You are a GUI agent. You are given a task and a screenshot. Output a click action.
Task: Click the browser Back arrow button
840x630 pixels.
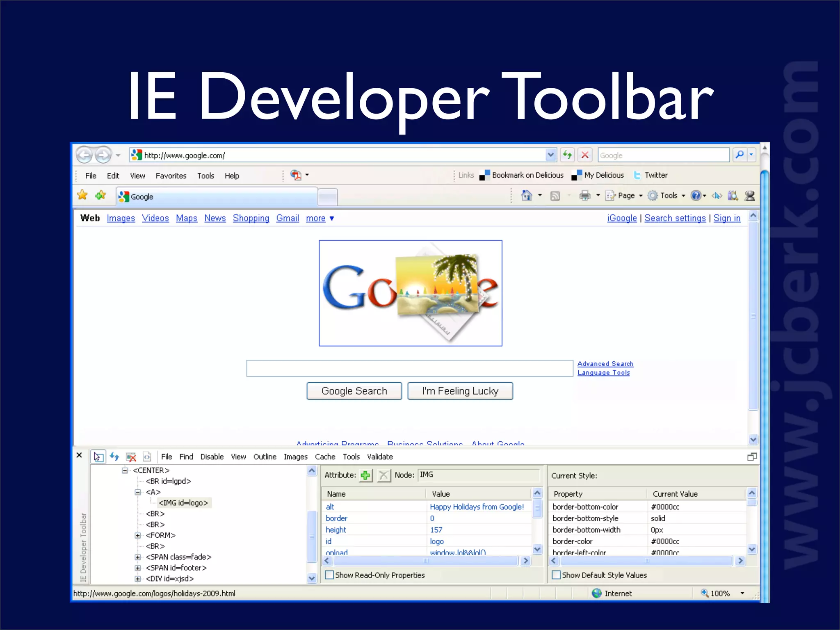coord(85,155)
